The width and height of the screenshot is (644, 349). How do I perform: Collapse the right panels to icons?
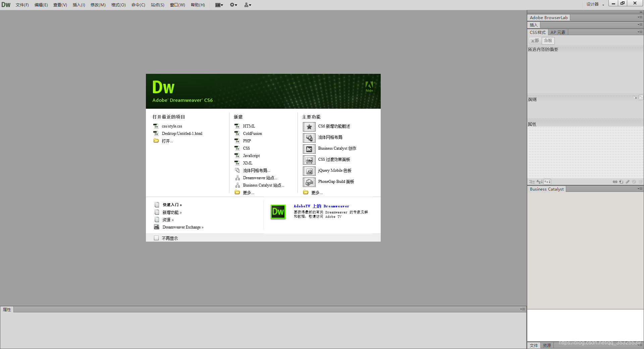tap(641, 12)
